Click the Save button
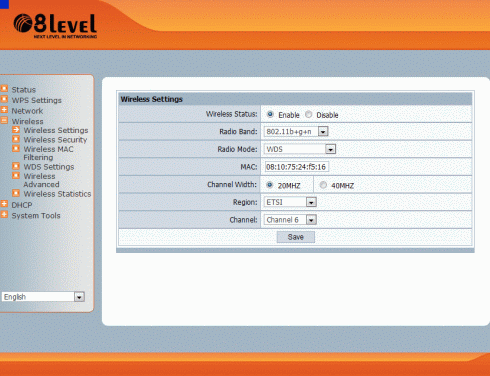This screenshot has height=376, width=490. pyautogui.click(x=296, y=237)
